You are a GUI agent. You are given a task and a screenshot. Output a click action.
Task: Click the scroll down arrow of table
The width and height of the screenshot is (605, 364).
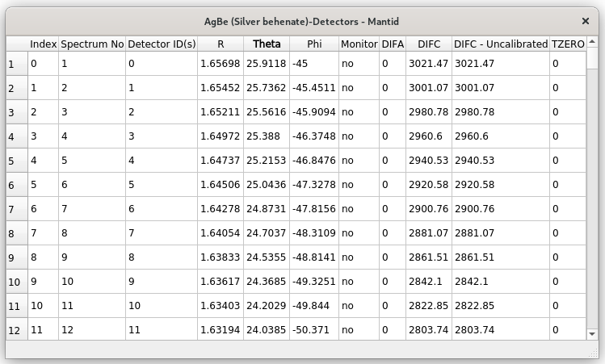(591, 333)
